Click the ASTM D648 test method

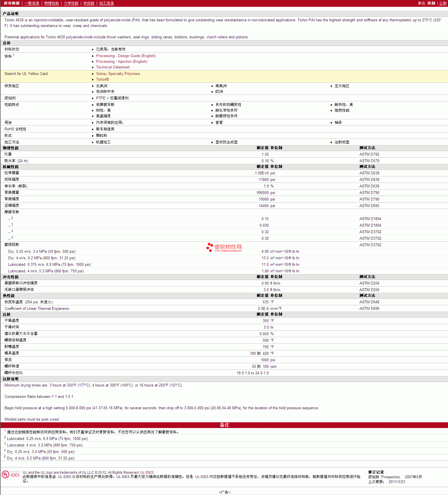[369, 302]
